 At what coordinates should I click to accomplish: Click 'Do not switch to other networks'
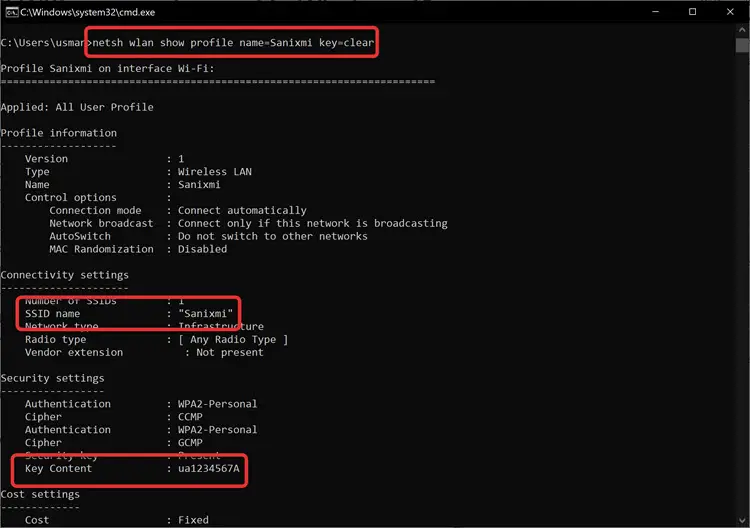coord(273,236)
